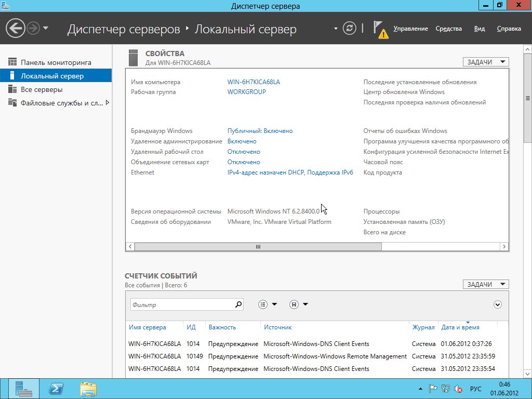Click the refresh icon in header

[x=349, y=28]
